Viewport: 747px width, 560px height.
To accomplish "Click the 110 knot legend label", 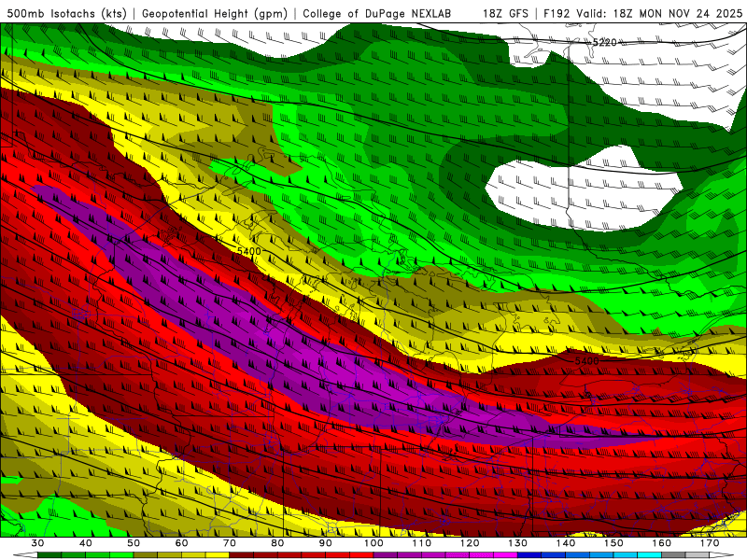I will point(422,543).
